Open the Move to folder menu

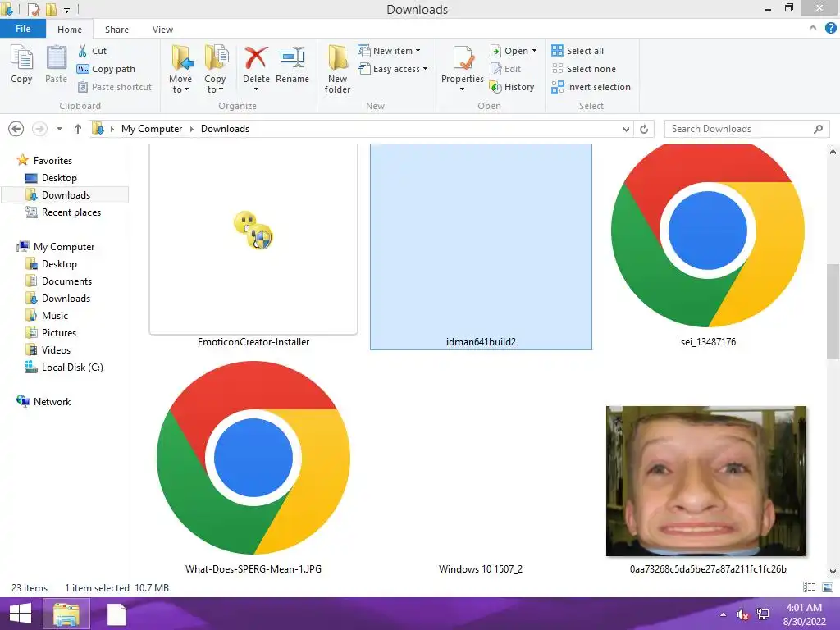[180, 69]
